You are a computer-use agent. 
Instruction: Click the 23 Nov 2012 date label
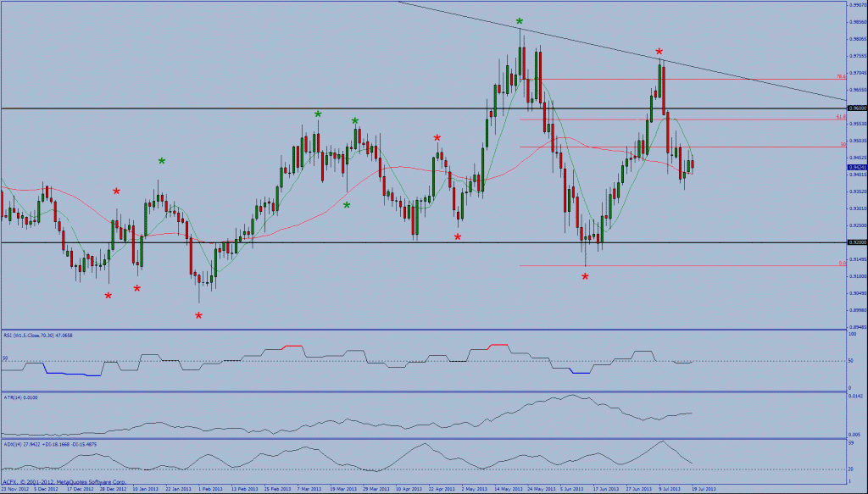[x=15, y=489]
